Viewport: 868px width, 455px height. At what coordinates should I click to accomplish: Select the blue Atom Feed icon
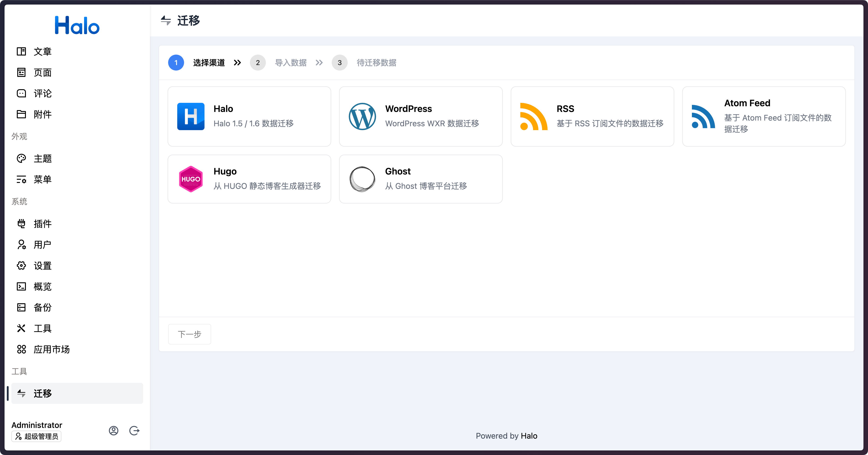[x=703, y=116]
